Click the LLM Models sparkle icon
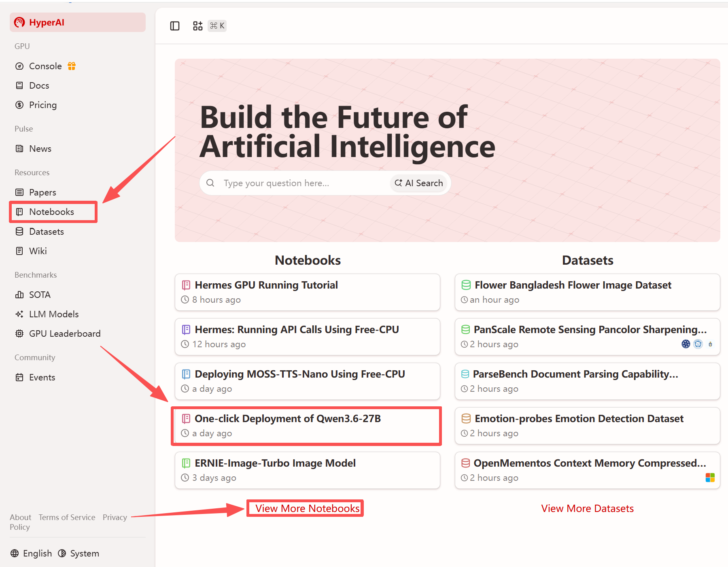Screen dimensions: 728x567 click(19, 314)
